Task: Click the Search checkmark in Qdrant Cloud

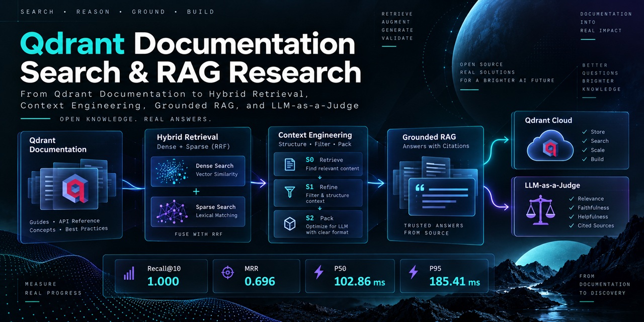Action: point(584,141)
